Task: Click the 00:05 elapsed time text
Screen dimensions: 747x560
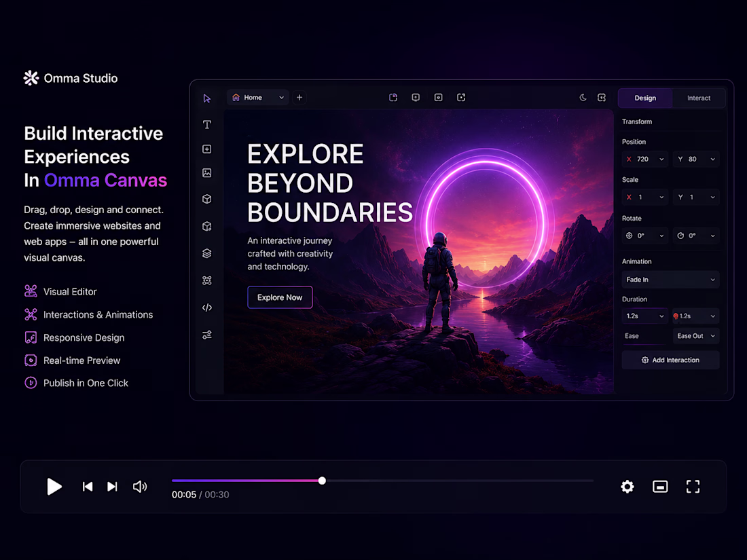Action: click(x=184, y=495)
